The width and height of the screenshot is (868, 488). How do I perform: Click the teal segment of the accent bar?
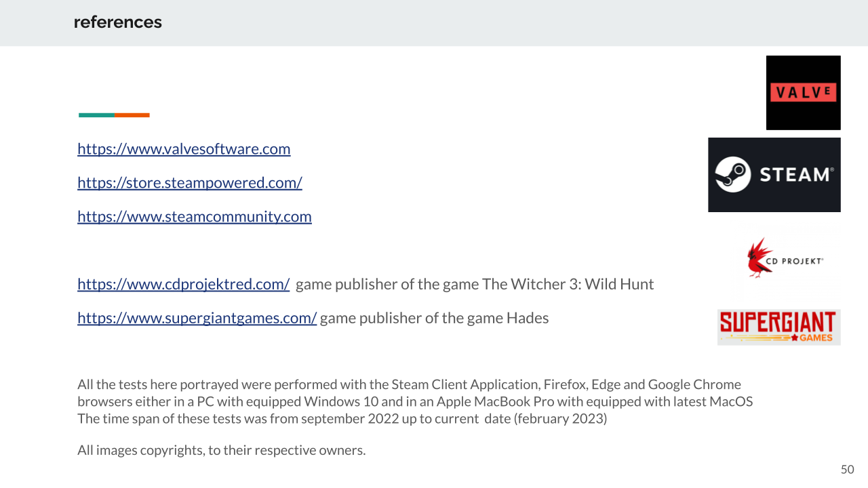[x=96, y=115]
